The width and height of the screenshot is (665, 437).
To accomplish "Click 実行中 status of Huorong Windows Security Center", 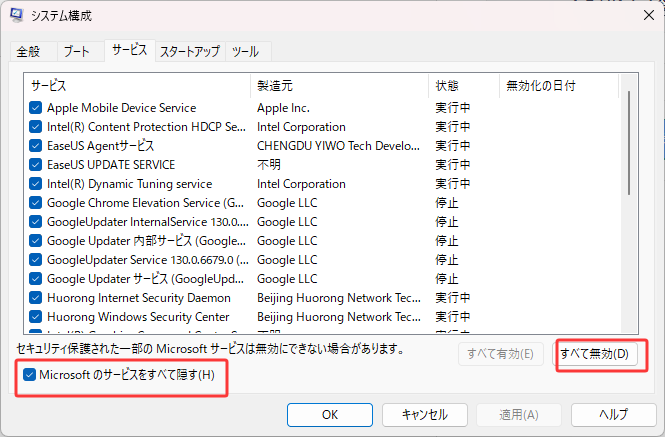I will pyautogui.click(x=453, y=317).
